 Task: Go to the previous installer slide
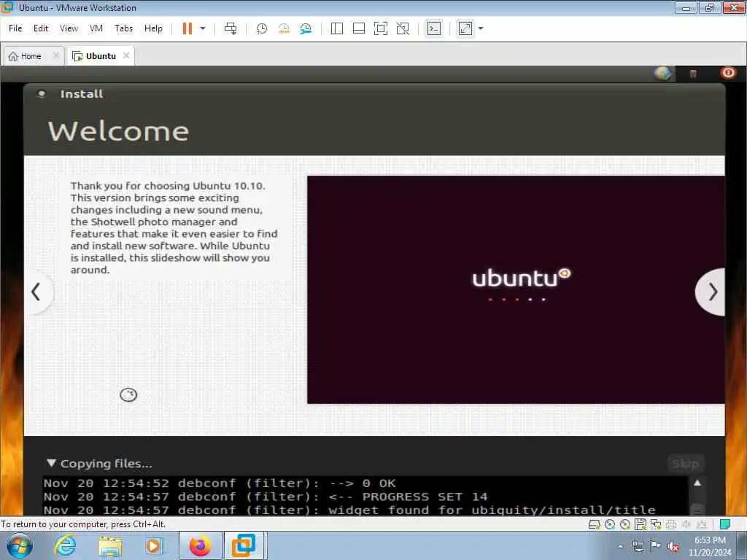pos(36,292)
